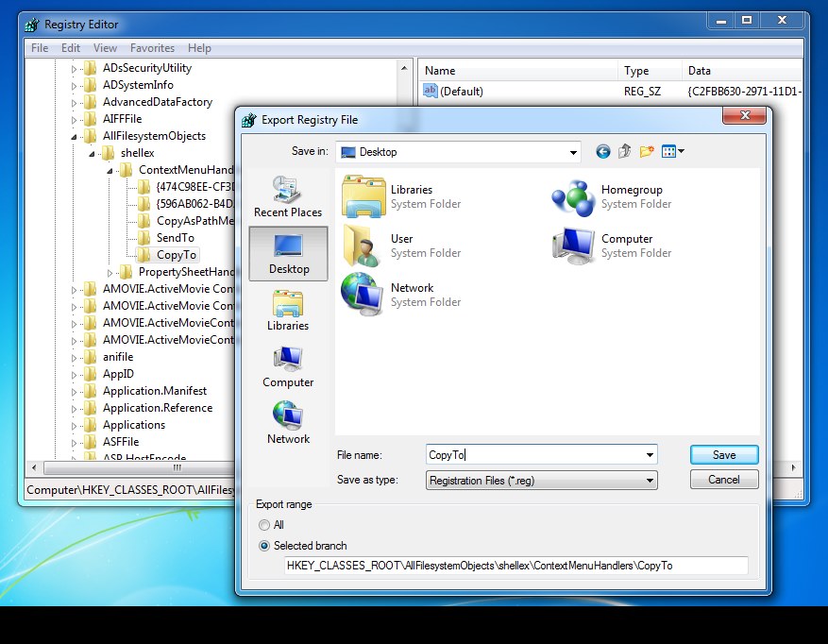Select the {474C98EE-CF3D key in tree
Viewport: 828px width, 644px height.
click(x=194, y=187)
